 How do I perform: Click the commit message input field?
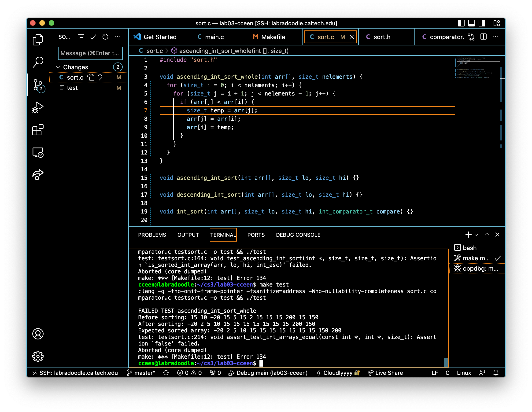point(90,53)
